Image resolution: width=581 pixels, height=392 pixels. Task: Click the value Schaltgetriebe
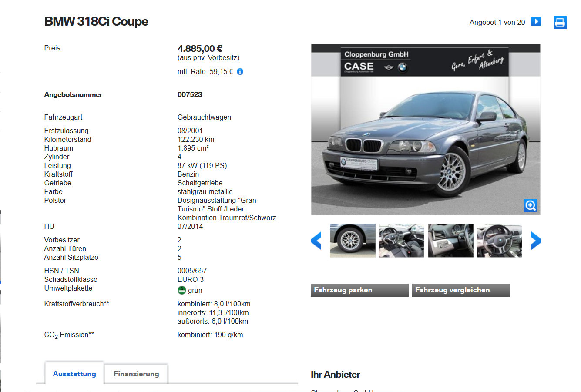[x=200, y=183]
